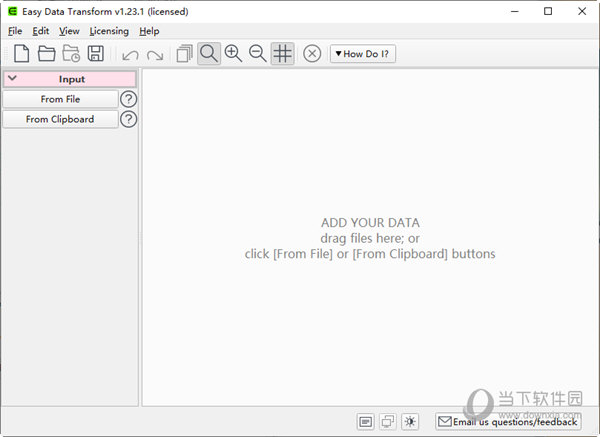
Task: Click the From Clipboard button
Action: 60,119
